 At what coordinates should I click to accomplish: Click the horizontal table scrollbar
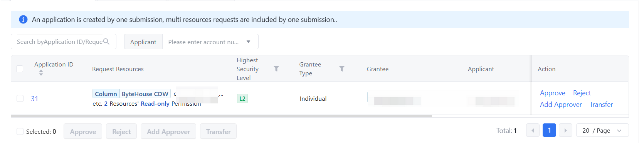click(x=222, y=116)
